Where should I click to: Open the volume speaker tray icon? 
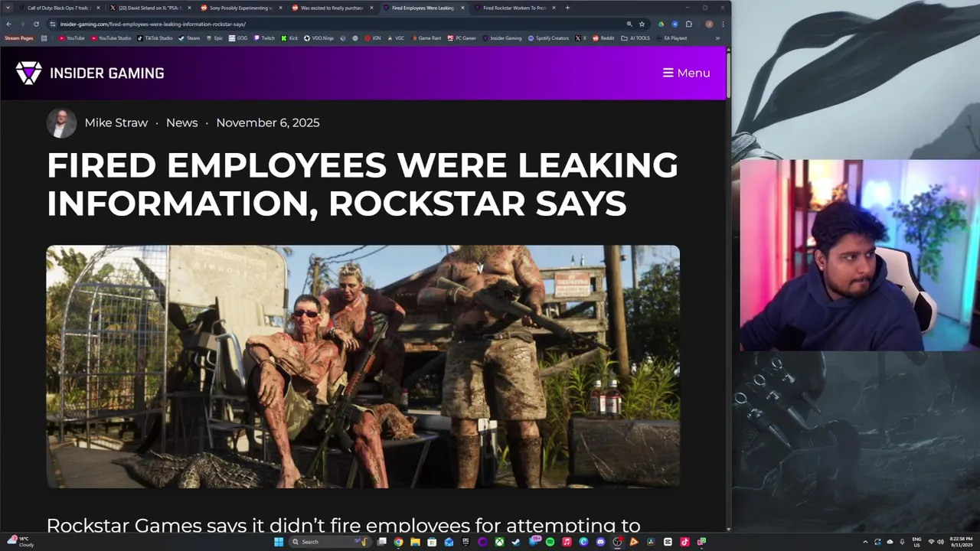coord(941,542)
